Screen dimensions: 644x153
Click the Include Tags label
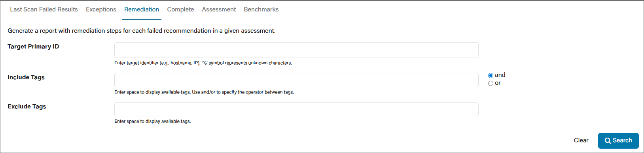click(x=26, y=77)
